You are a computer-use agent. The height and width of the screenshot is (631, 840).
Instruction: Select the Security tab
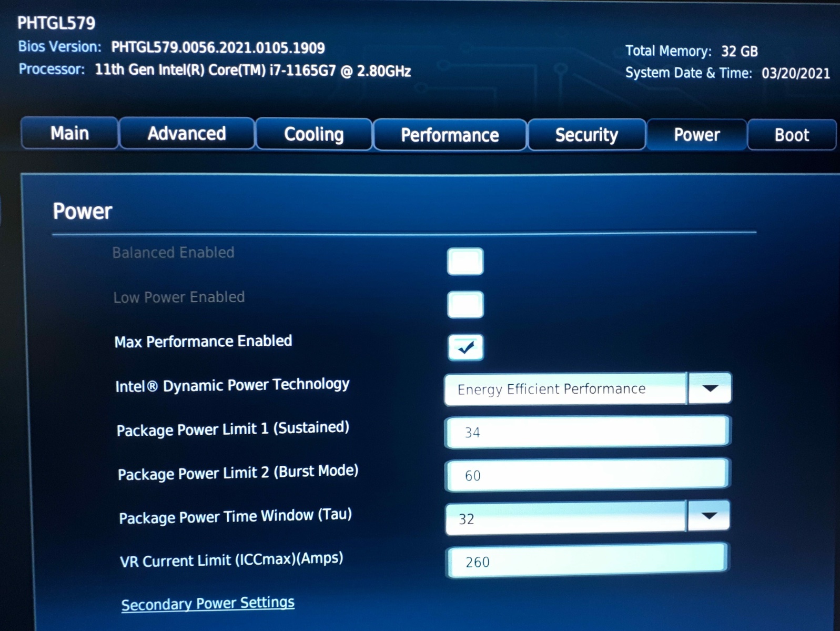tap(586, 135)
